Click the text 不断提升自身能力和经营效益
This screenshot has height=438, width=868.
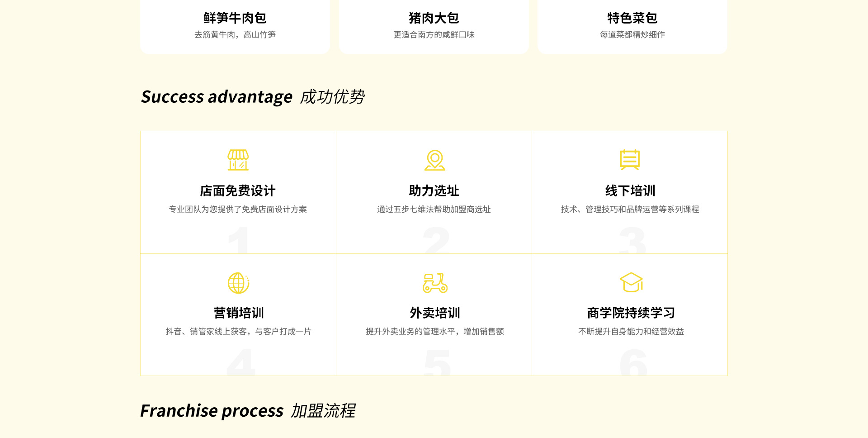[x=631, y=332]
